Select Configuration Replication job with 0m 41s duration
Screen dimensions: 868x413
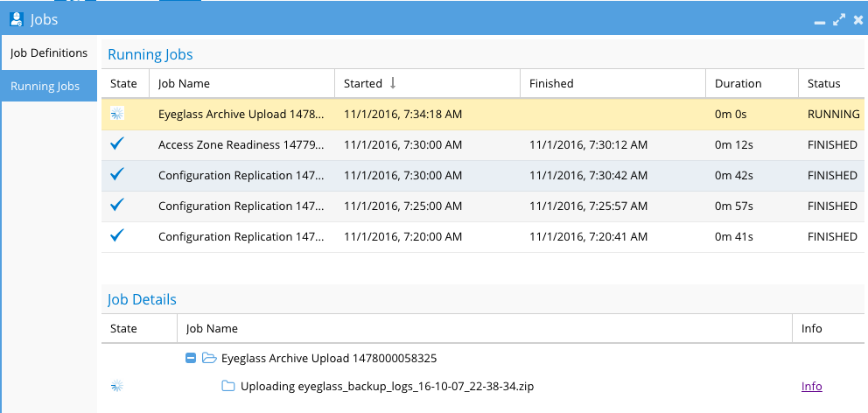483,236
